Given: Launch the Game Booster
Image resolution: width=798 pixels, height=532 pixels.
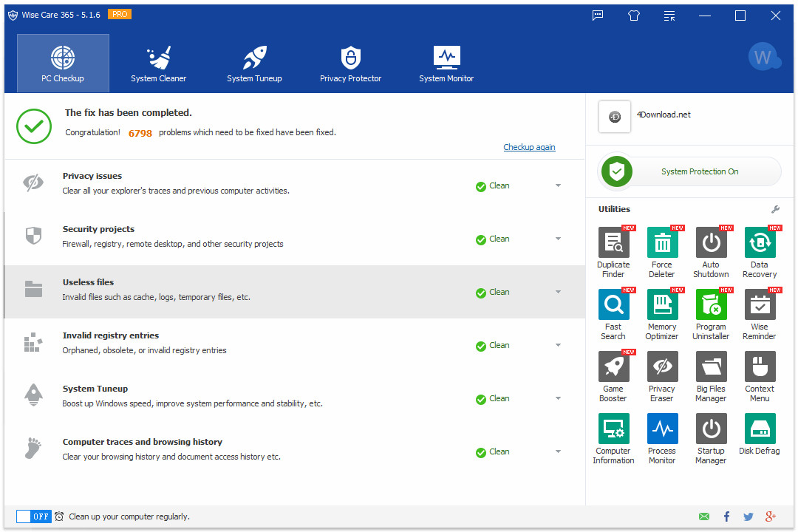Looking at the screenshot, I should 613,367.
